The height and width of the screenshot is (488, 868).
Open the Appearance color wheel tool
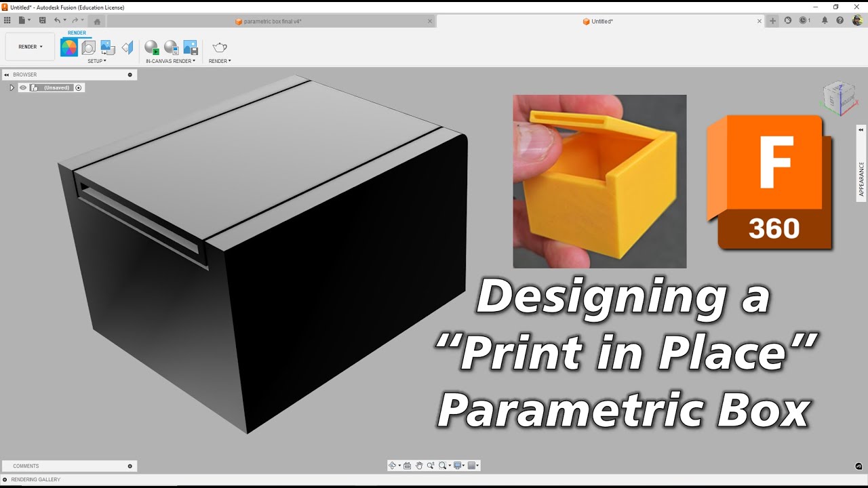[68, 47]
